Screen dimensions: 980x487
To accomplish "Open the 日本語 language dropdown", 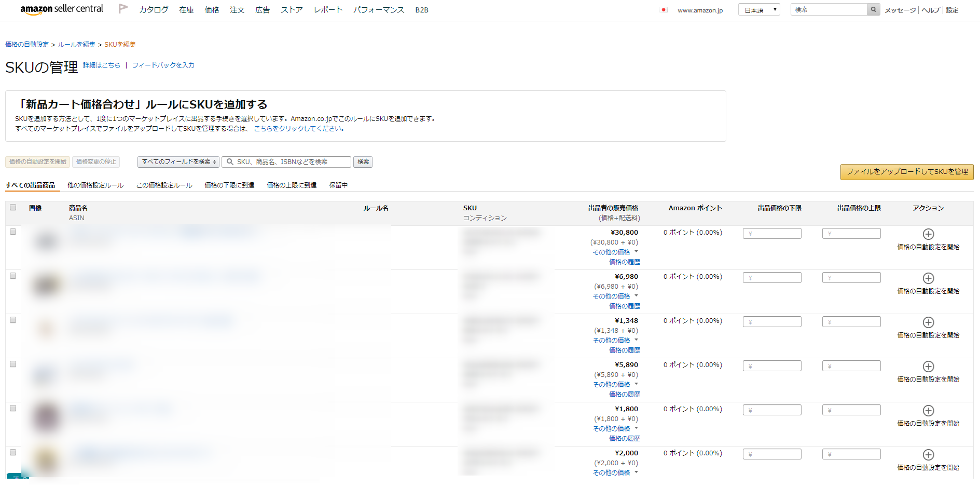I will (758, 10).
